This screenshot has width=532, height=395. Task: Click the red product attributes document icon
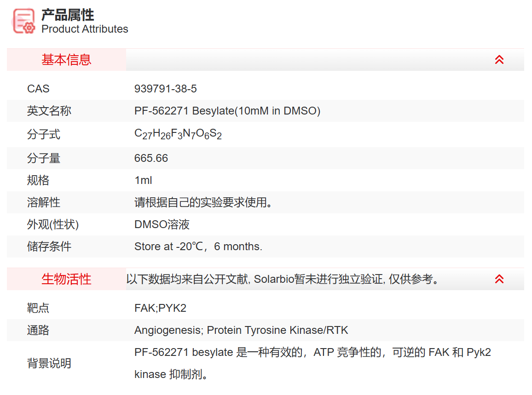[23, 21]
